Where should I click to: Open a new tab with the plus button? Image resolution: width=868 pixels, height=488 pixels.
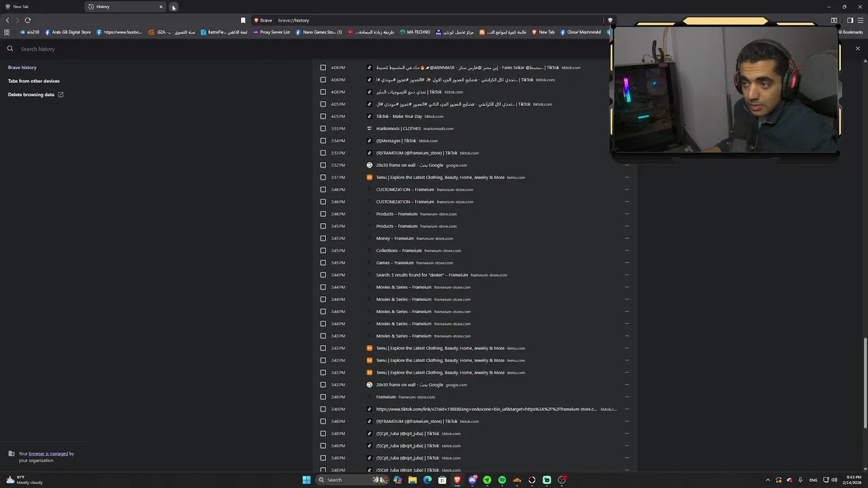tap(174, 7)
